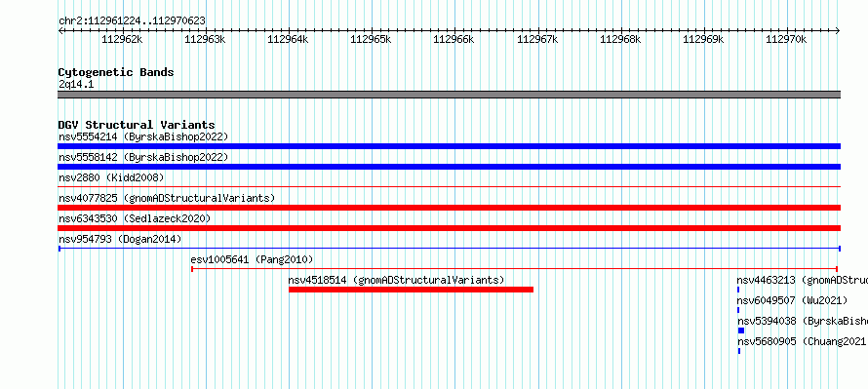Viewport: 868px width, 389px height.
Task: Select the 112969k ruler tick label
Action: tap(703, 39)
